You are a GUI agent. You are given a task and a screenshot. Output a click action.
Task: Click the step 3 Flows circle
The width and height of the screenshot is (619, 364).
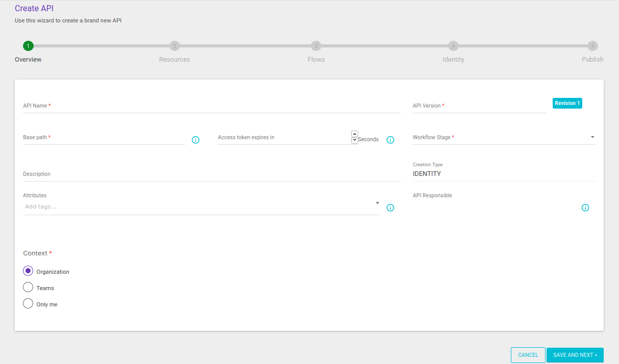pos(316,45)
